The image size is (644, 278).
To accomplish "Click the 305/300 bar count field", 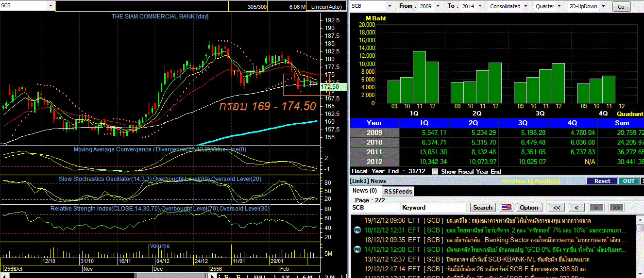I will (248, 7).
